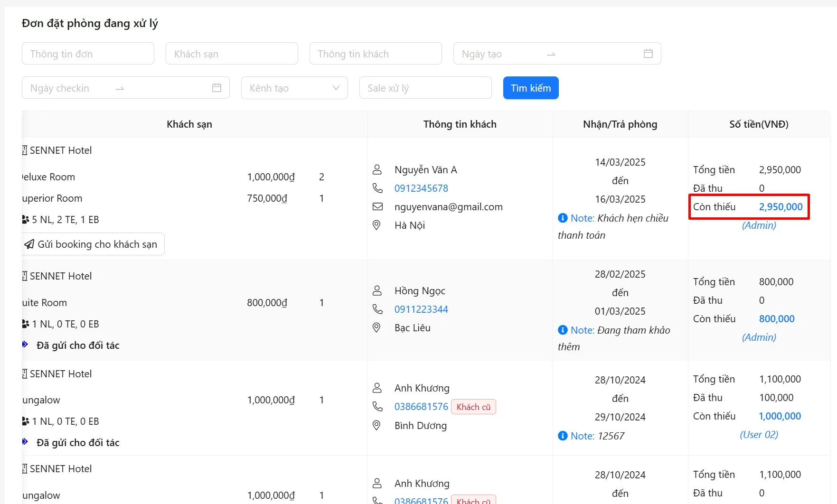
Task: Click info icon beside note Đang tham khảo
Action: (563, 330)
